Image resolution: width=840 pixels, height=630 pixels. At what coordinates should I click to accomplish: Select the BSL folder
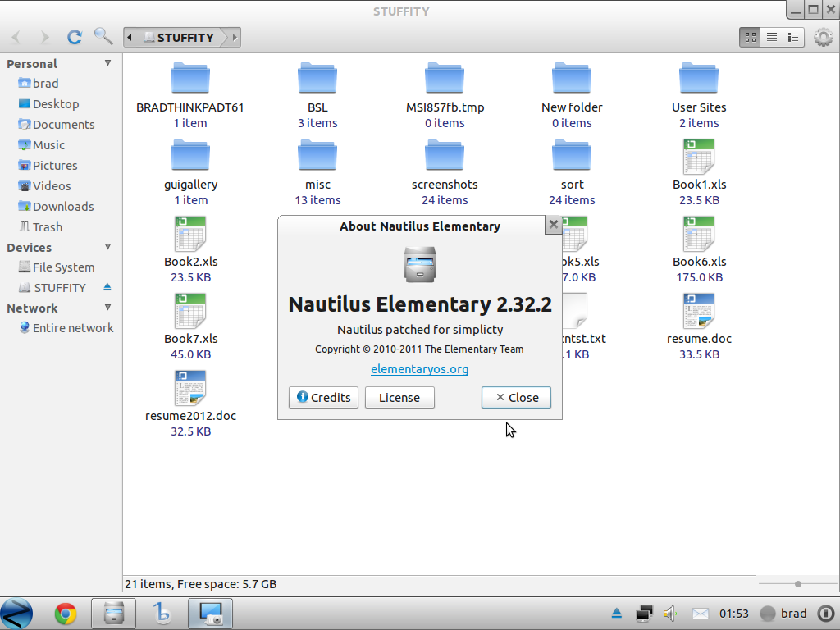(317, 79)
